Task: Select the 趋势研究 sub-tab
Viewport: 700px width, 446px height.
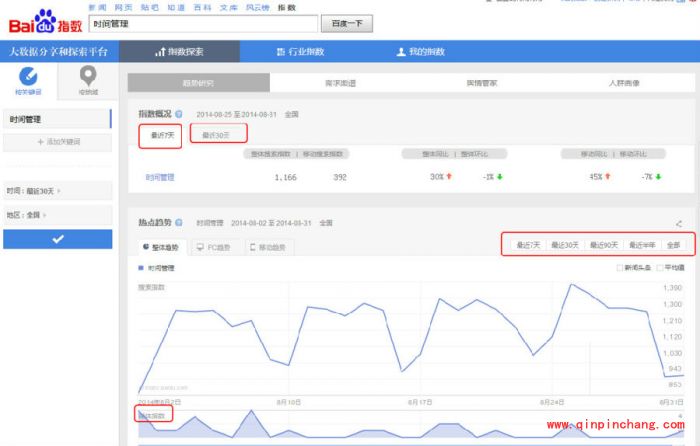Action: [x=199, y=83]
